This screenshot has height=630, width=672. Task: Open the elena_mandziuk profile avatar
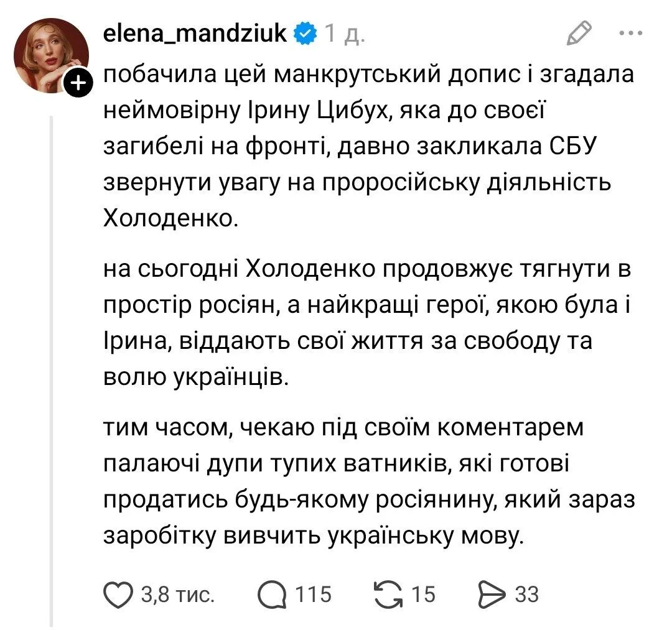coord(52,55)
